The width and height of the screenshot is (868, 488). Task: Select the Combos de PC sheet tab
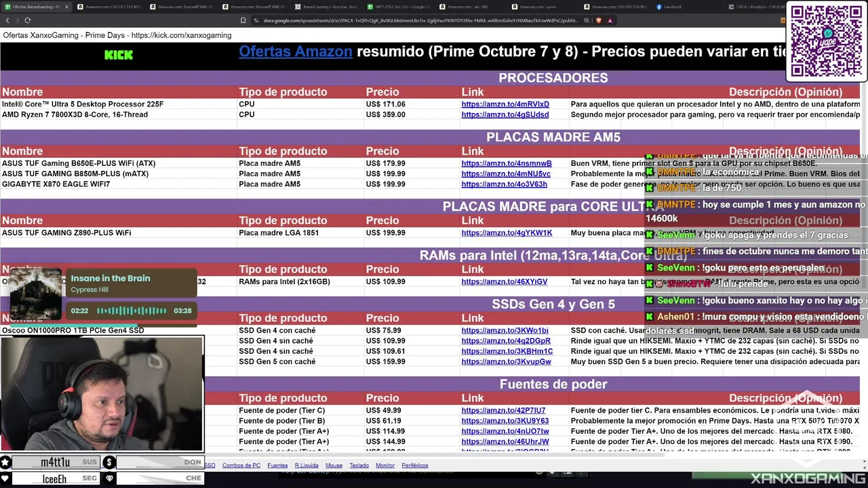241,466
